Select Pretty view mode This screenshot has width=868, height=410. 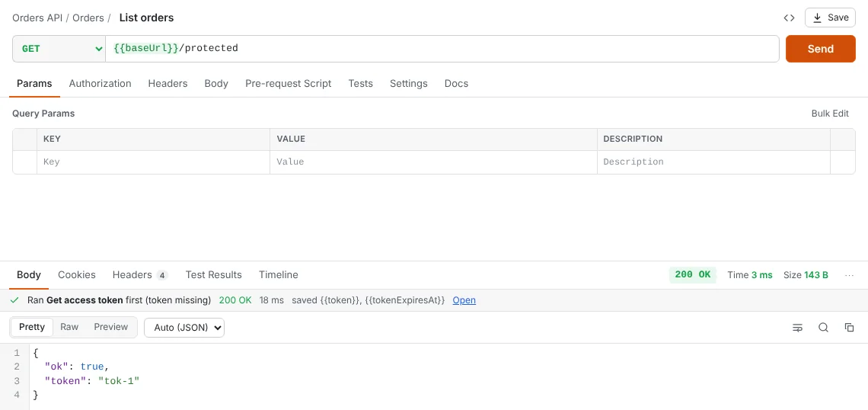tap(31, 327)
